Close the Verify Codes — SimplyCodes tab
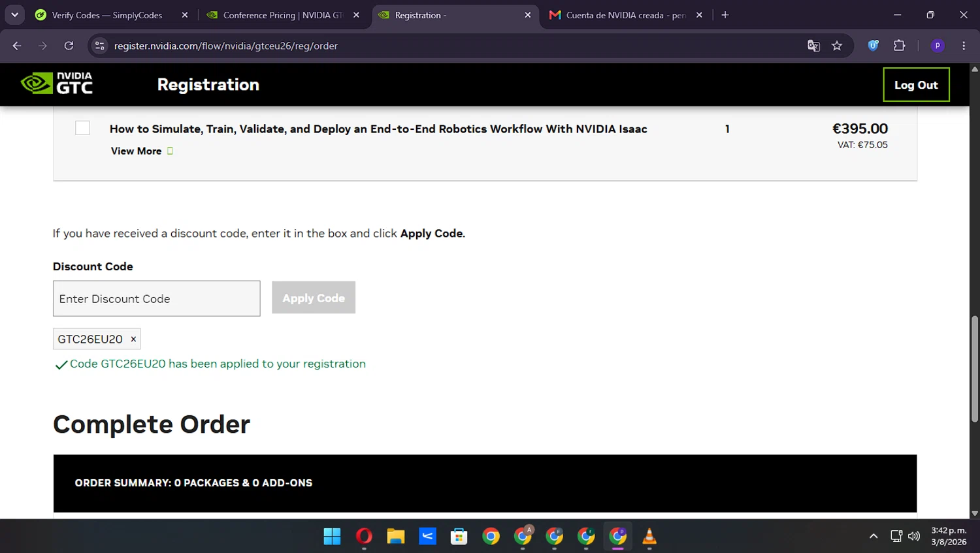 click(185, 15)
